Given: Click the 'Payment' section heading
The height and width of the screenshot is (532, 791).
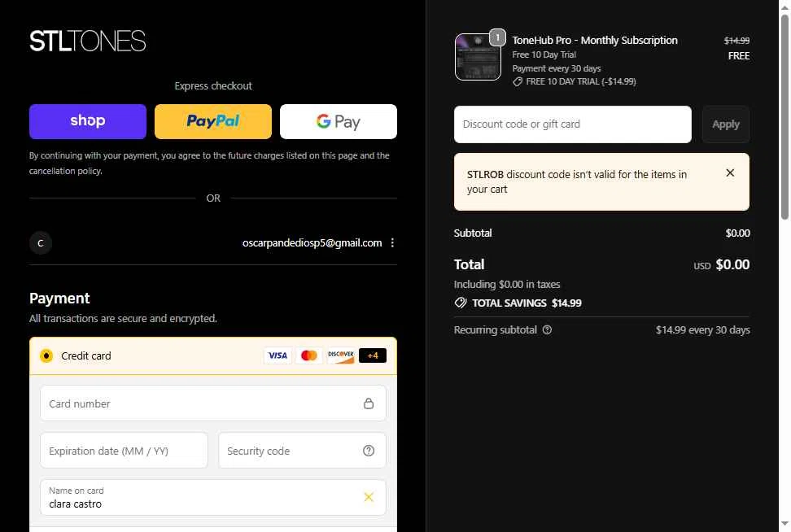Looking at the screenshot, I should pyautogui.click(x=59, y=299).
